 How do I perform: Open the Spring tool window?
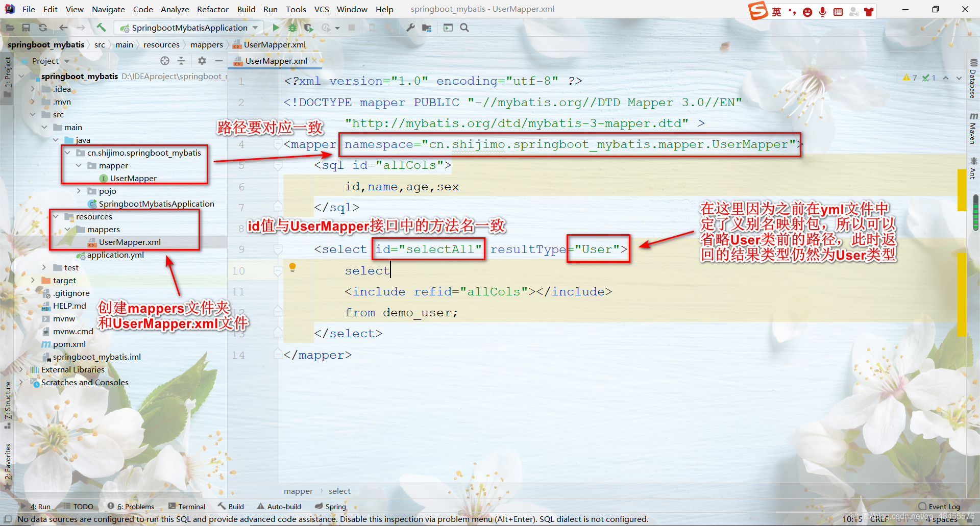tap(331, 507)
